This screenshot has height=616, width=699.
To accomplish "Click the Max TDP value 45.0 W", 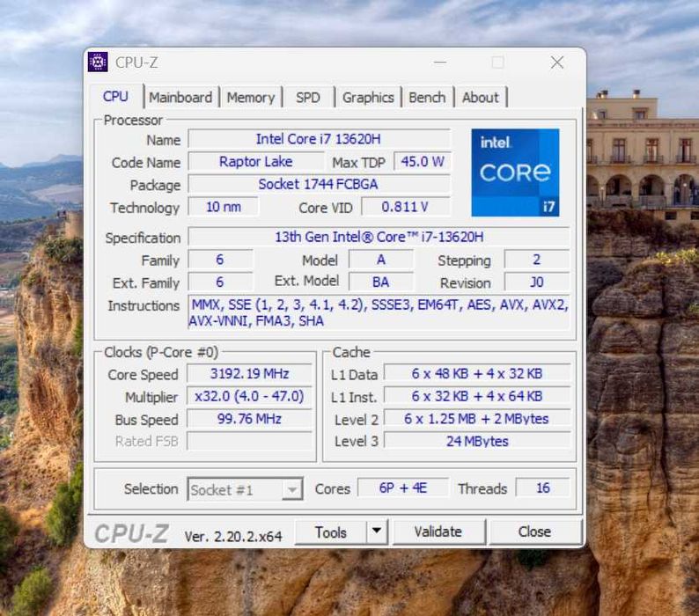I will click(x=423, y=161).
